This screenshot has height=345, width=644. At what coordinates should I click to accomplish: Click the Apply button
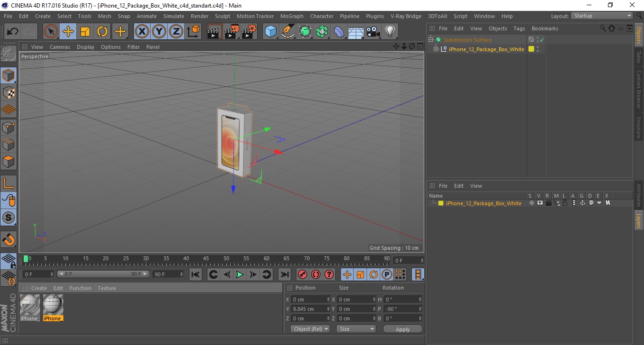[402, 329]
